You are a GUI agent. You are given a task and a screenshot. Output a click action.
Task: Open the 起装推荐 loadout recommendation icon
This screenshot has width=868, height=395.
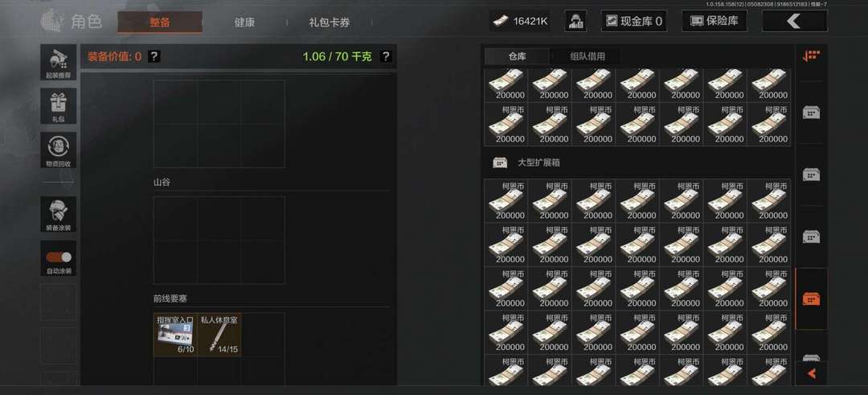58,62
